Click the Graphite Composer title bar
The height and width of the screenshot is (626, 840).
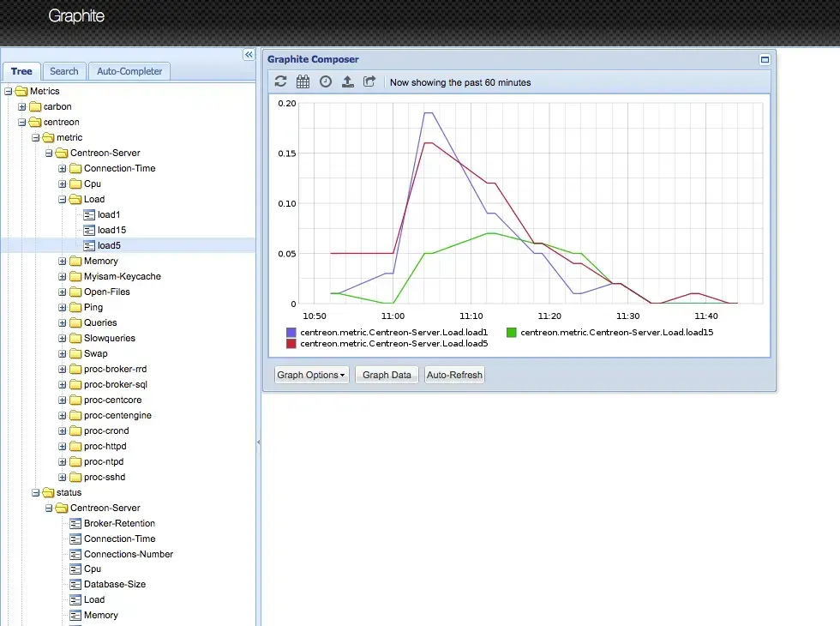pos(519,59)
